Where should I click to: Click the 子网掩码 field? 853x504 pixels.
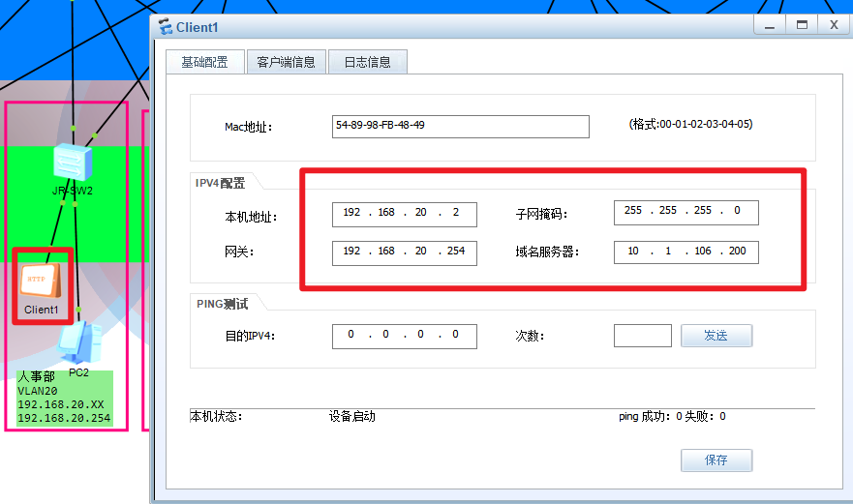pos(685,213)
